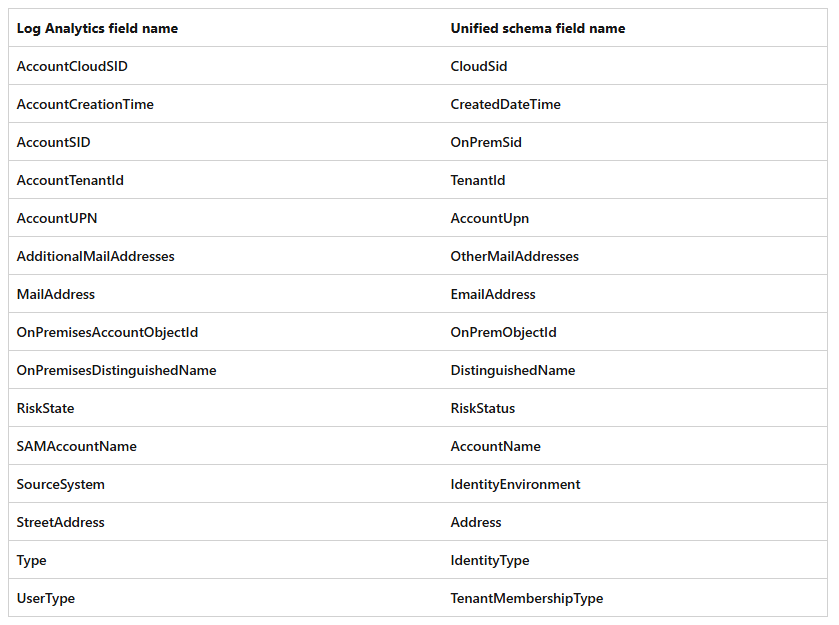Select the AccountCreationTime field name
Screen dimensions: 839x625
[85, 104]
